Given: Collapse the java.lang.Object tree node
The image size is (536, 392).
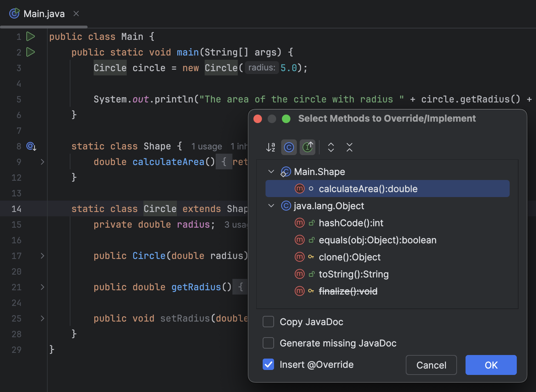Looking at the screenshot, I should click(271, 206).
